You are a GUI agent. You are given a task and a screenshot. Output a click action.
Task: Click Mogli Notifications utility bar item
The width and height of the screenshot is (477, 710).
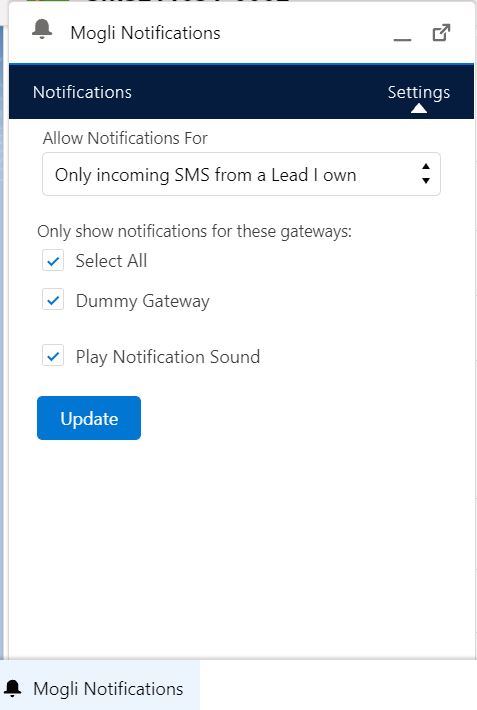100,688
